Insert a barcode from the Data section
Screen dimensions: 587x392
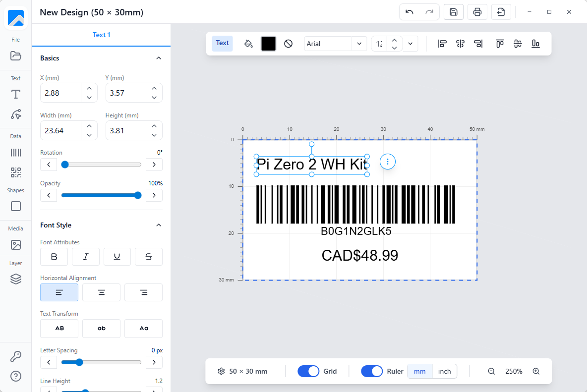click(x=15, y=152)
